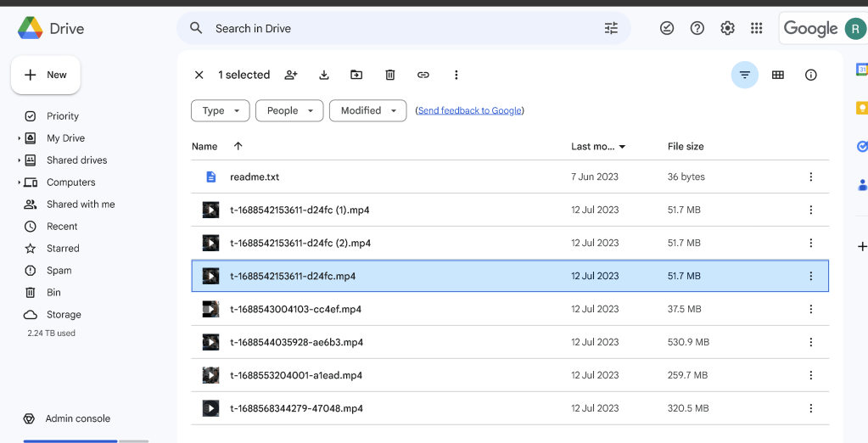The width and height of the screenshot is (868, 443).
Task: Click the storage usage bar
Action: point(86,440)
